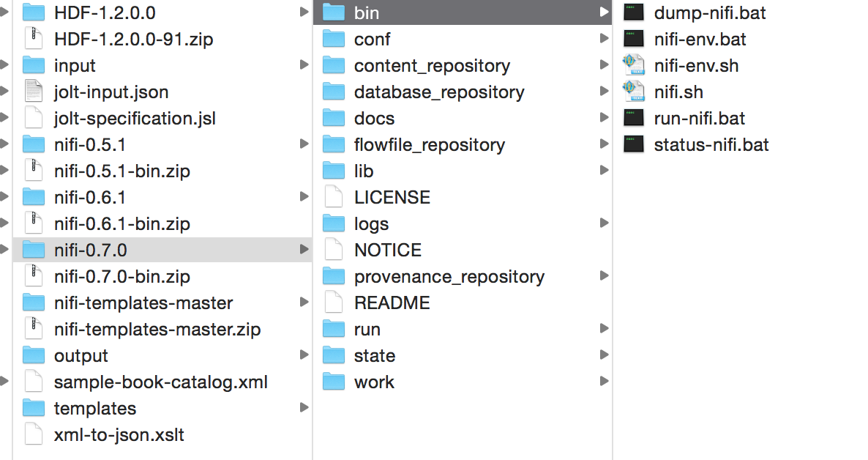
Task: Click the run-nifi.bat terminal icon
Action: click(x=633, y=119)
